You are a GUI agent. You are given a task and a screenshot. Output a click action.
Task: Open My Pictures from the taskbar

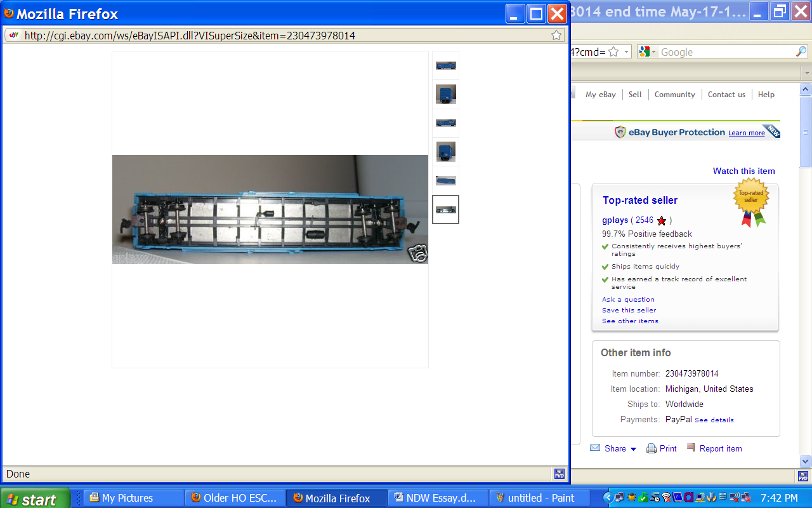coord(133,498)
